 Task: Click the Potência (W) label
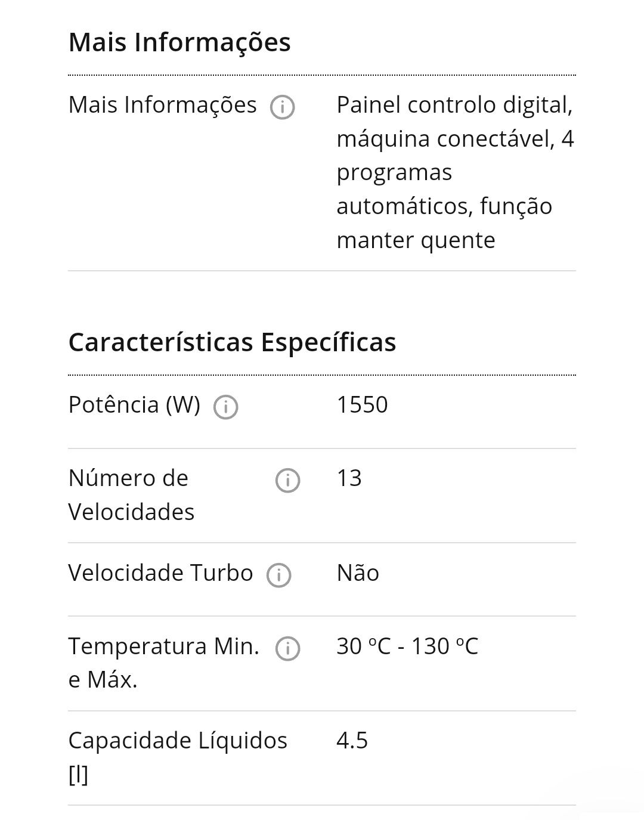134,405
